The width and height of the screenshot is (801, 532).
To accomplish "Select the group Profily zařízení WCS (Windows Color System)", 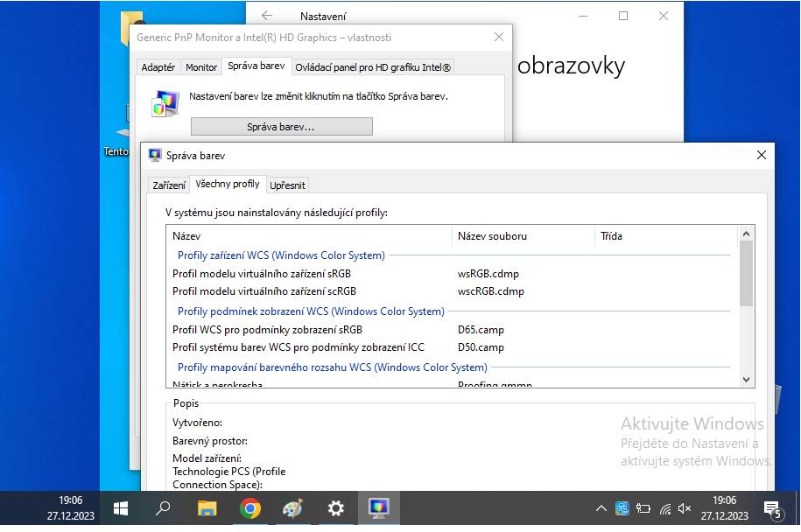I will pyautogui.click(x=281, y=255).
